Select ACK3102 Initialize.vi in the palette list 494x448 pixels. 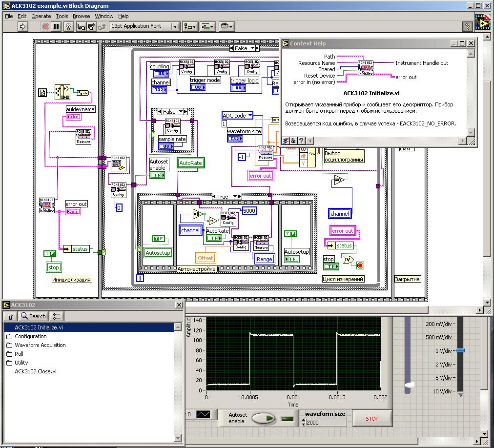(x=89, y=327)
